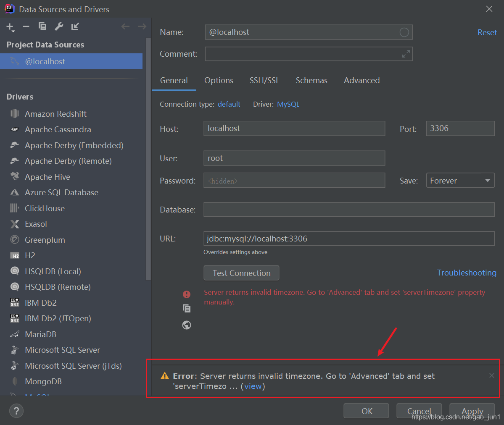Click the Apply button
Screen dimensions: 504x425
[472, 411]
